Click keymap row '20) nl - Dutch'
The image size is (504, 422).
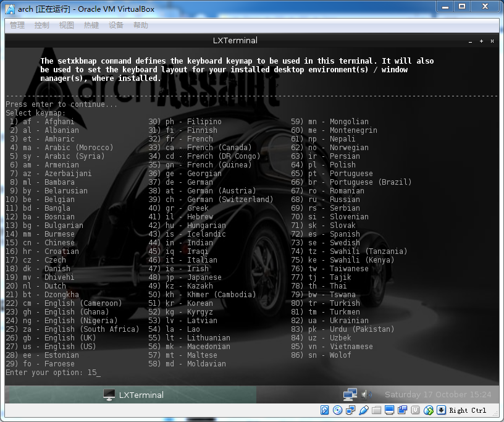pyautogui.click(x=36, y=286)
